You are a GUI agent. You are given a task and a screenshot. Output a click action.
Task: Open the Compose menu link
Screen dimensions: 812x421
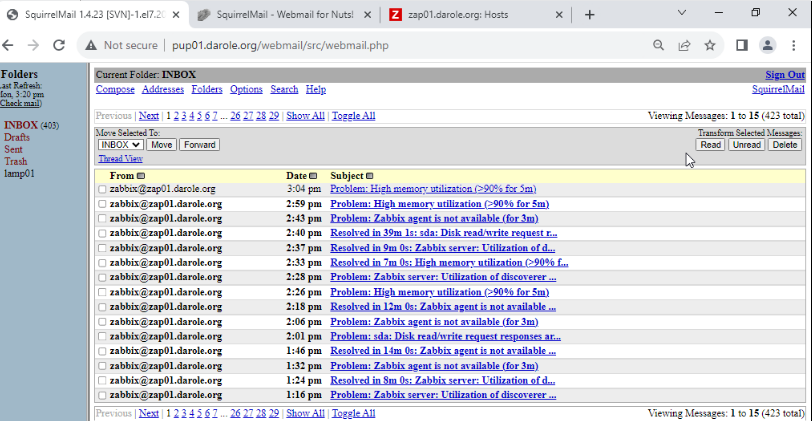(x=115, y=89)
